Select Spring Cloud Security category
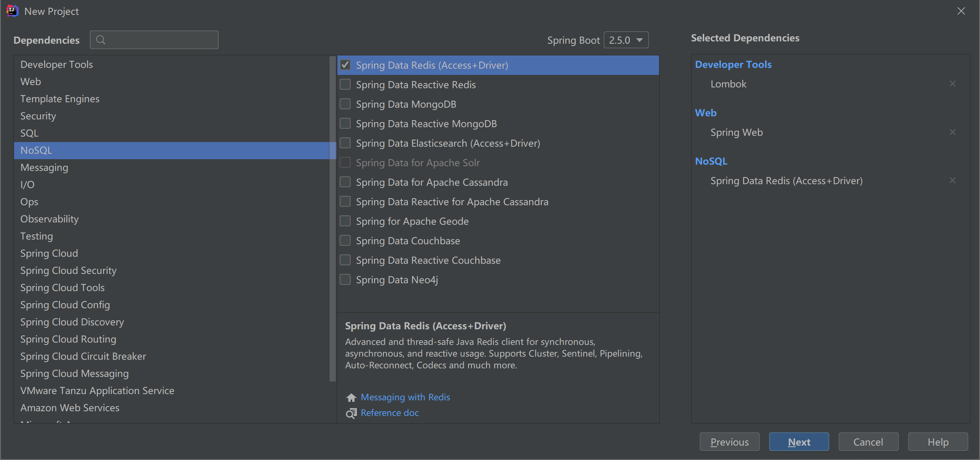980x460 pixels. coord(172,270)
